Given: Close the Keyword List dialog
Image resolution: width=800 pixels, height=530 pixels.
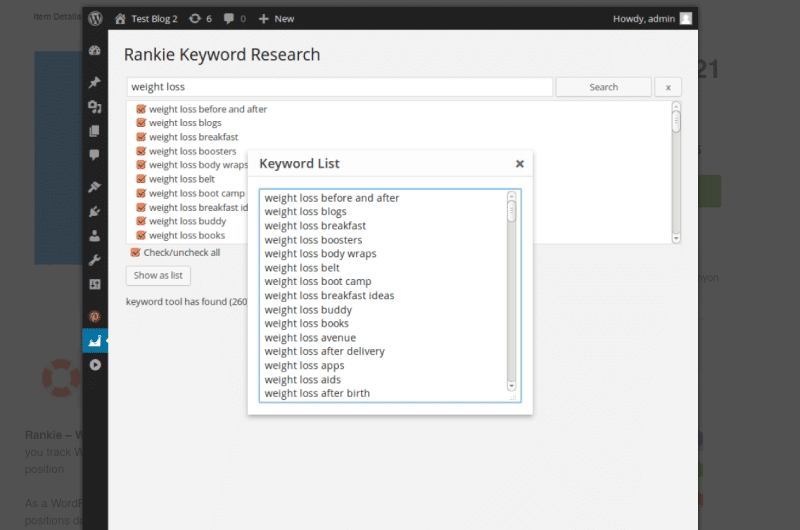Looking at the screenshot, I should tap(520, 164).
